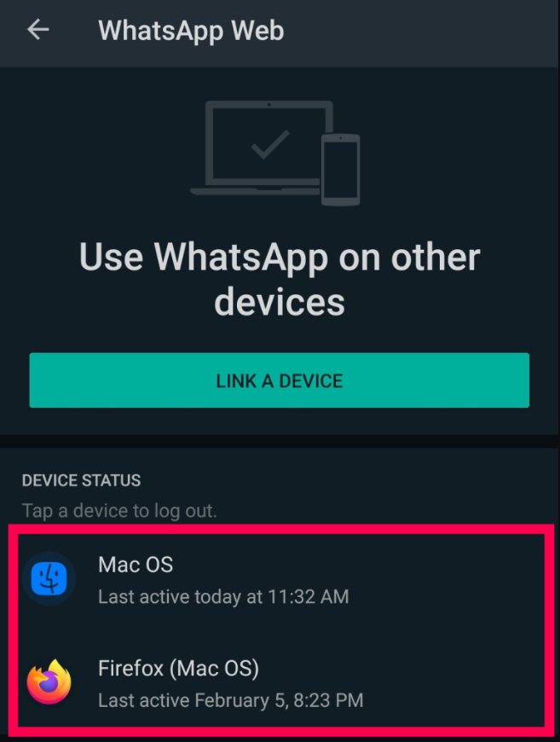Viewport: 560px width, 742px height.
Task: Tap 'Last active February 5, 8:23 PM'
Action: pyautogui.click(x=231, y=700)
